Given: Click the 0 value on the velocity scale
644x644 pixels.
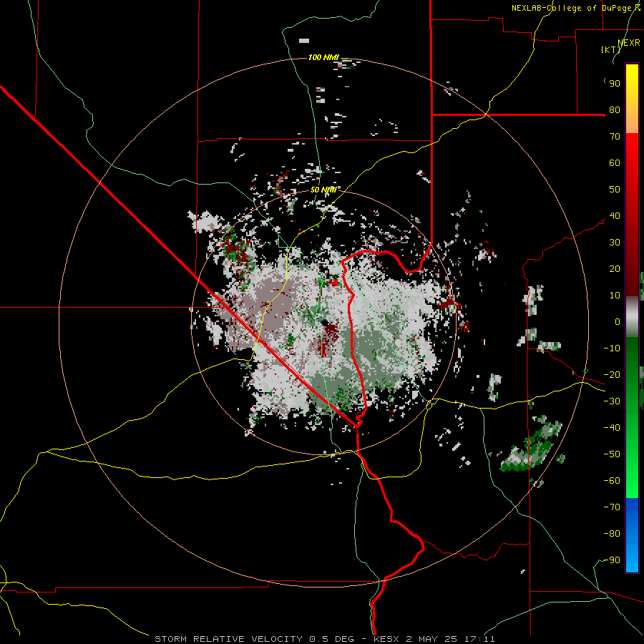Looking at the screenshot, I should pyautogui.click(x=618, y=322).
